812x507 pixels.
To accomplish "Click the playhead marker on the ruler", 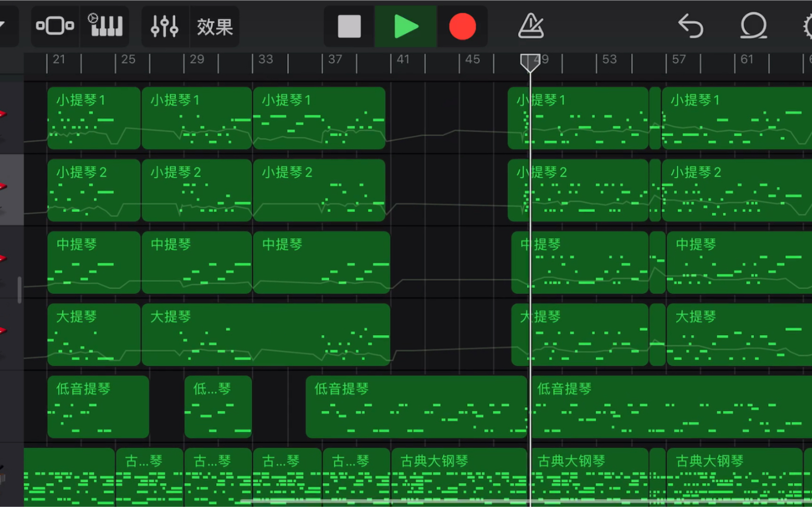I will tap(530, 63).
